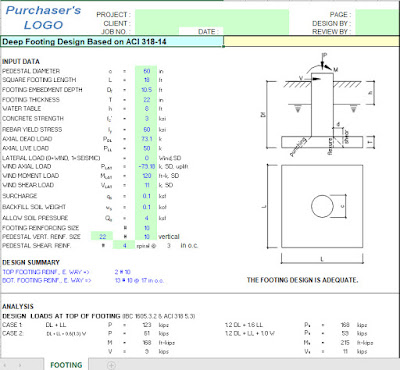The image size is (400, 370).
Task: Click the concrete strength input cell
Action: (146, 119)
